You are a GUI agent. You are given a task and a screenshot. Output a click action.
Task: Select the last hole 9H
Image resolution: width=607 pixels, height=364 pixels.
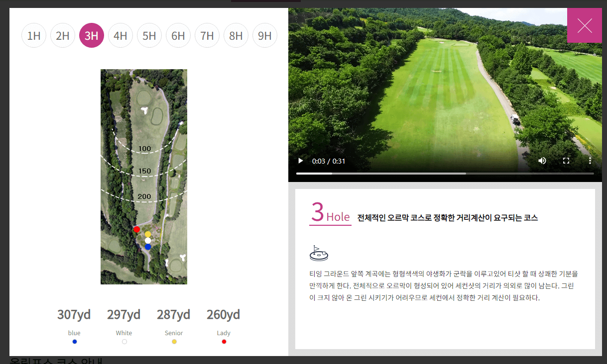coord(265,35)
